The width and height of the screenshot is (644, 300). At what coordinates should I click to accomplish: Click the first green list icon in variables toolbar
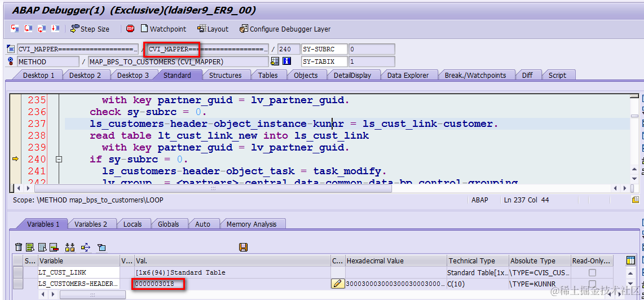(30, 247)
